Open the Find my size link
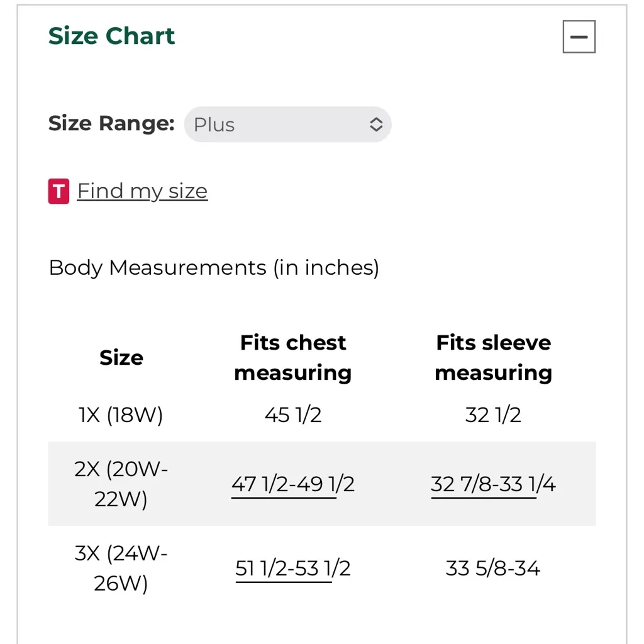Viewport: 644px width, 644px height. pos(142,191)
